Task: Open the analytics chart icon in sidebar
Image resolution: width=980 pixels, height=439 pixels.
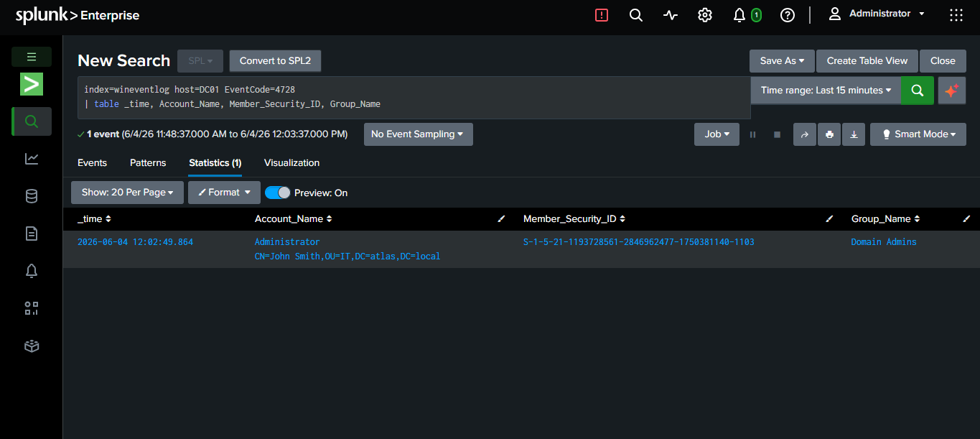Action: [x=32, y=159]
